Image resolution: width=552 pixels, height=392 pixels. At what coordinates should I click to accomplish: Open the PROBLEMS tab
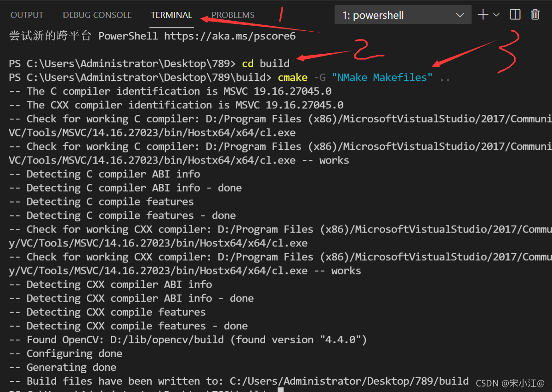pyautogui.click(x=233, y=15)
